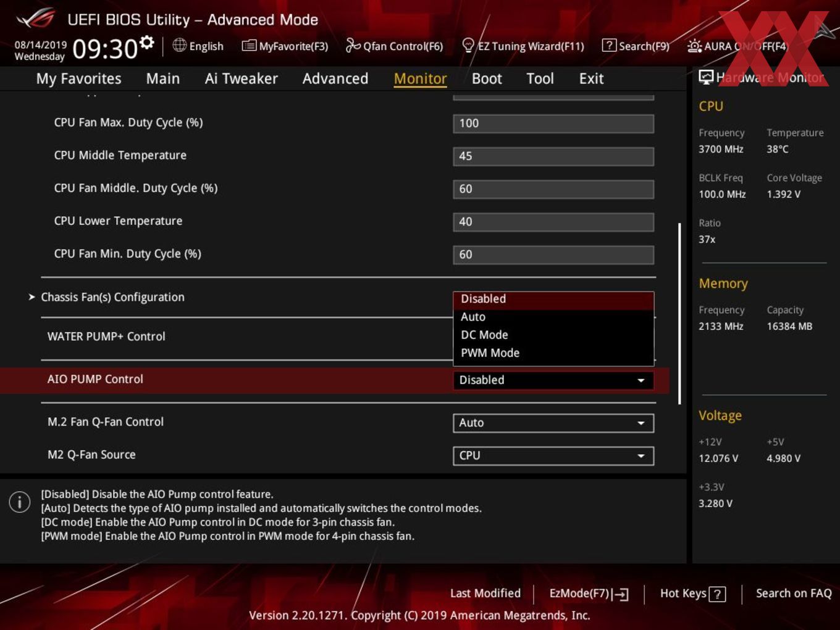Screen dimensions: 840x630
Task: Edit CPU Fan Middle. Duty Cycle field
Action: coord(553,188)
